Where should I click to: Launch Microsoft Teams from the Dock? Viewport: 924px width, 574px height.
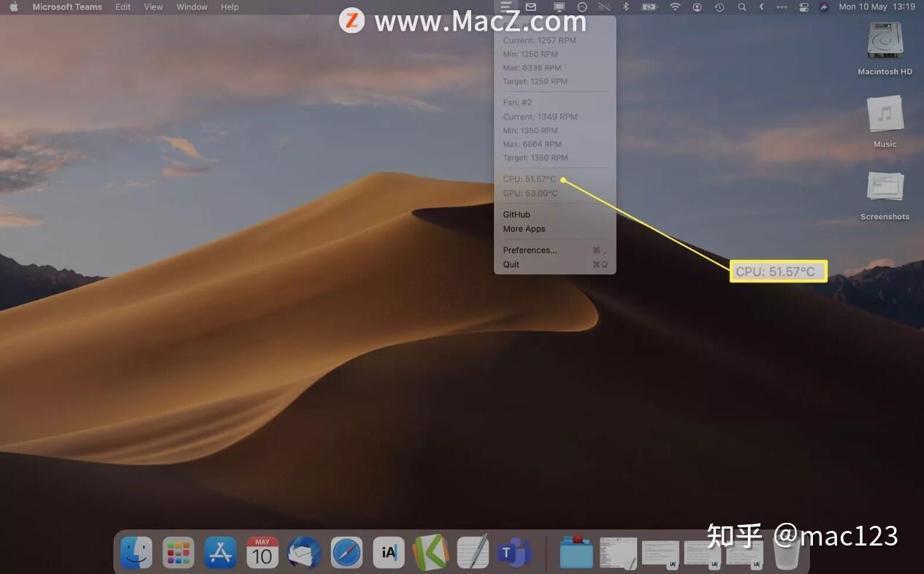tap(514, 552)
